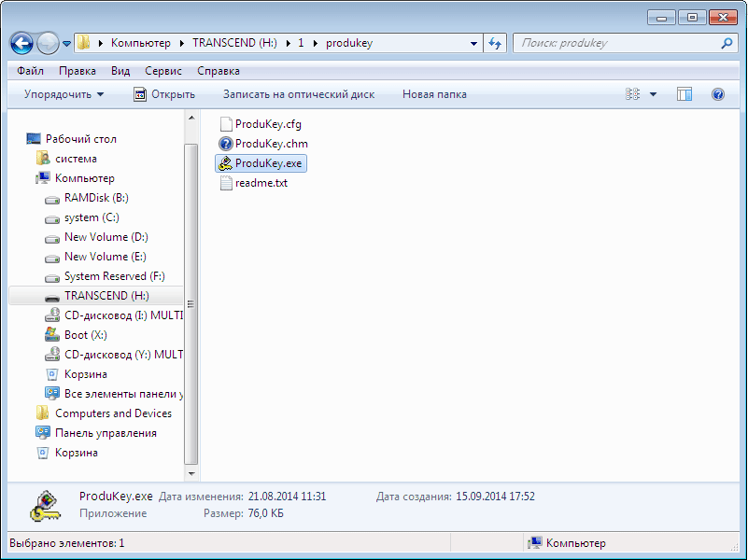Select RAMDisk (B:) drive
748x560 pixels.
click(x=86, y=198)
